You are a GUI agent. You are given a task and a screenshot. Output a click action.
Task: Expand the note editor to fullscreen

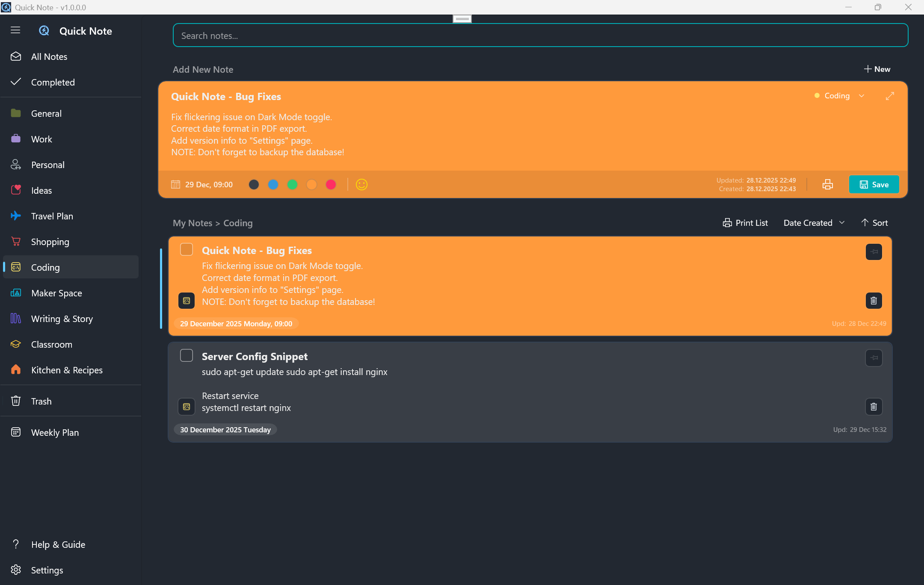pos(890,96)
